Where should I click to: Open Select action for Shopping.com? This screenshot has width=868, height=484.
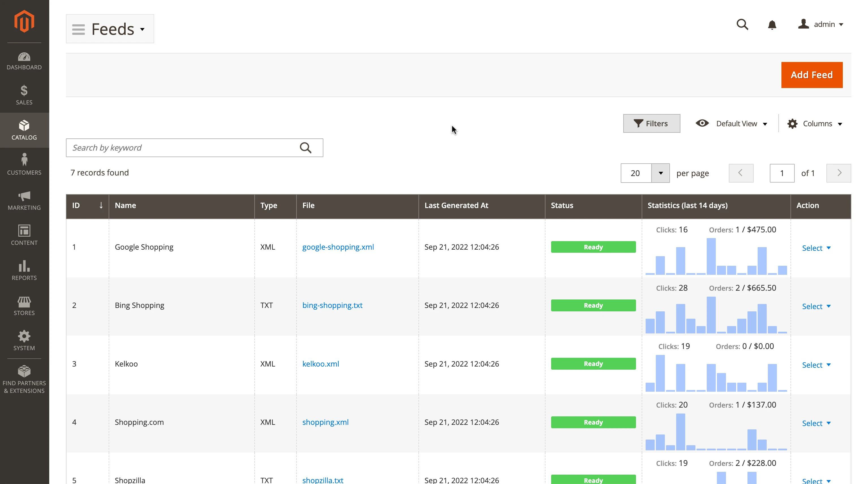[816, 423]
